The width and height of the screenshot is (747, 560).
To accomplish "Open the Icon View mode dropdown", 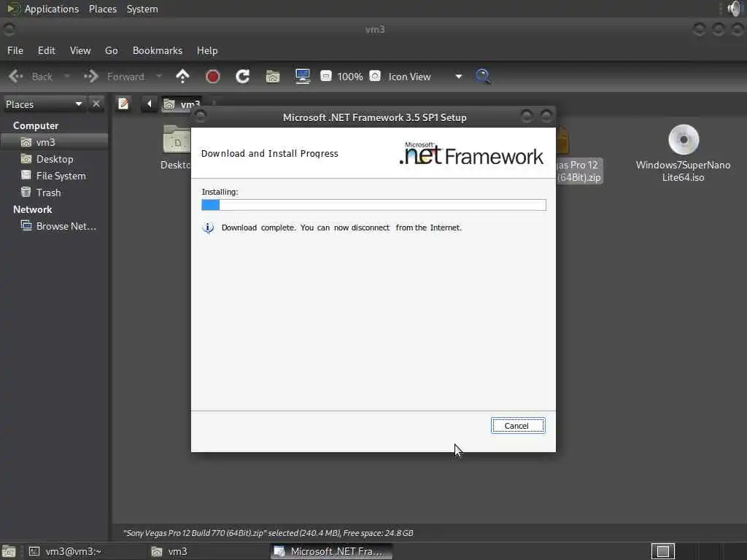I will click(x=425, y=77).
